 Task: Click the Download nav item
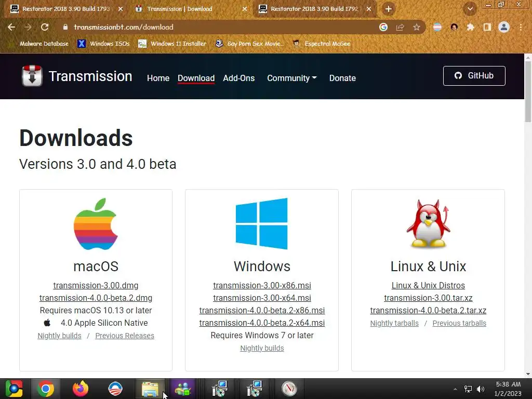click(196, 78)
